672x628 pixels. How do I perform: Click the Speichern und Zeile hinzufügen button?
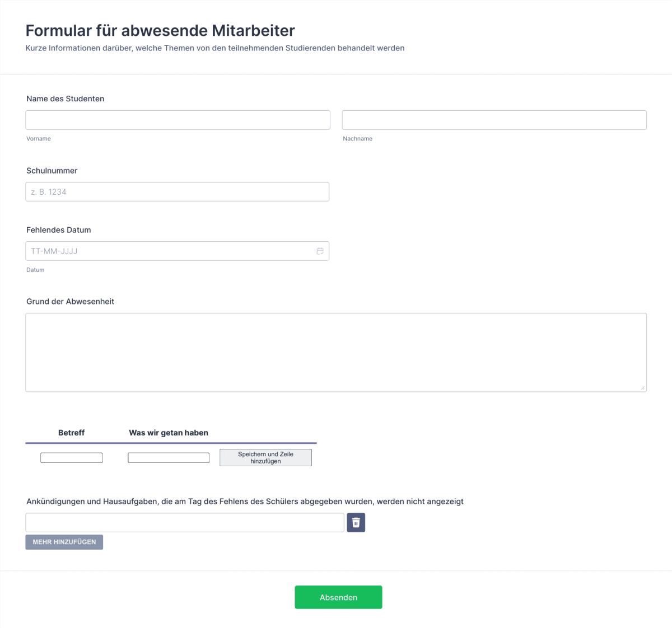[x=265, y=457]
